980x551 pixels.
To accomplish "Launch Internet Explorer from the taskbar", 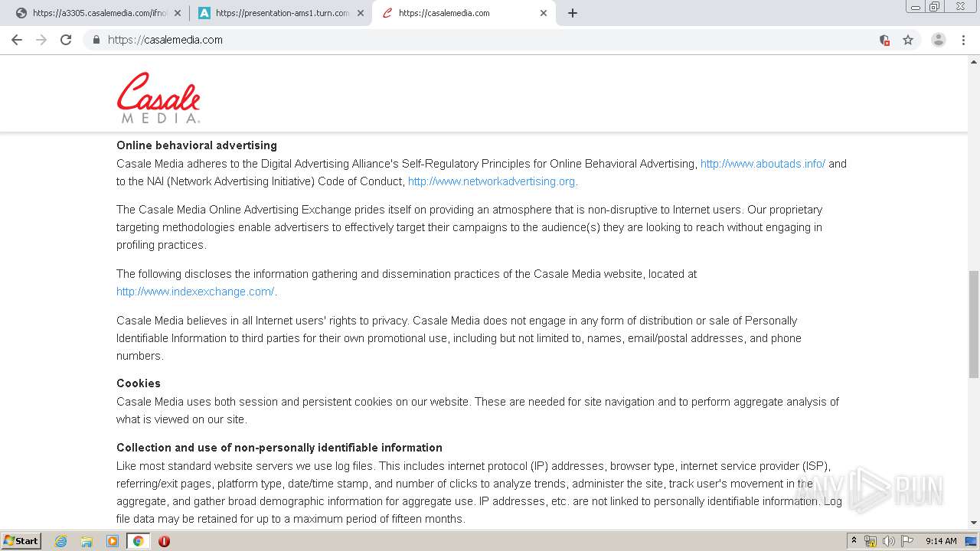I will 61,541.
